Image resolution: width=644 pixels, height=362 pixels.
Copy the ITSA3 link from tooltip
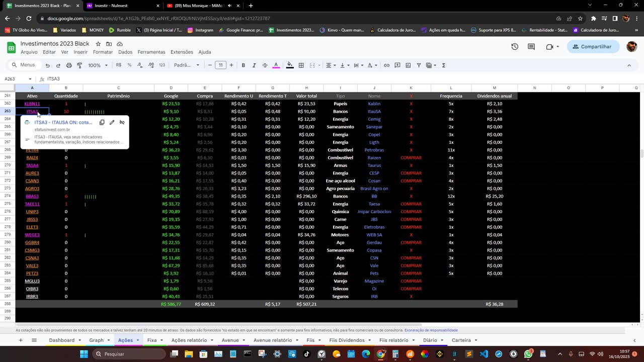(102, 122)
